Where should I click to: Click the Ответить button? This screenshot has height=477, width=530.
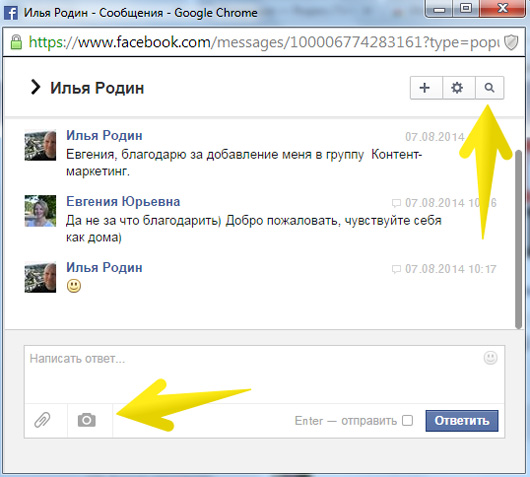point(462,421)
